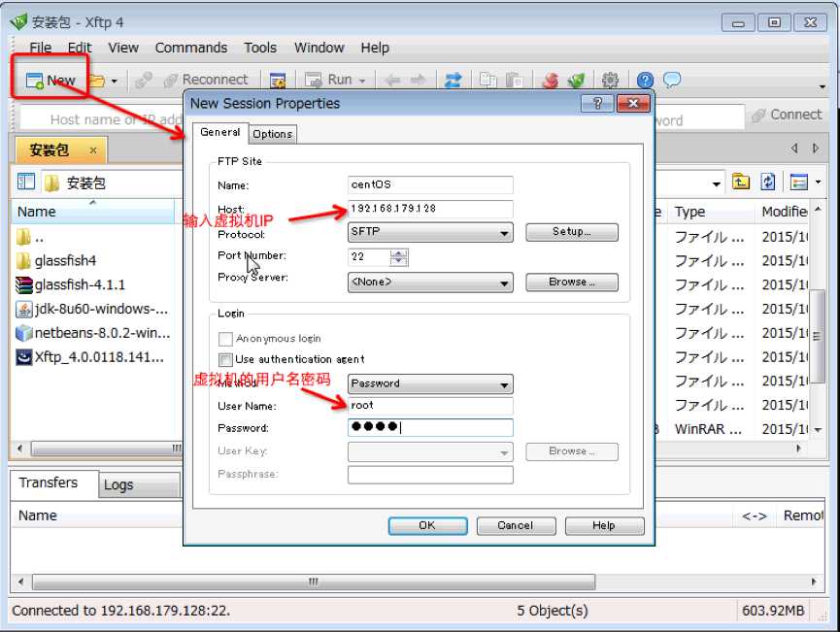Viewport: 840px width, 632px height.
Task: Select the 安装包 session tab
Action: pos(60,150)
